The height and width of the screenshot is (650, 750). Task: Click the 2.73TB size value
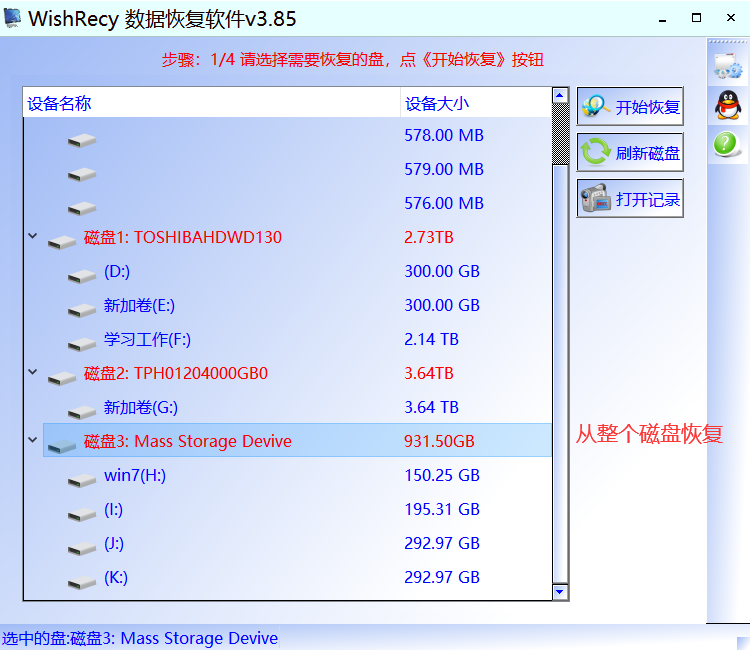pos(429,237)
